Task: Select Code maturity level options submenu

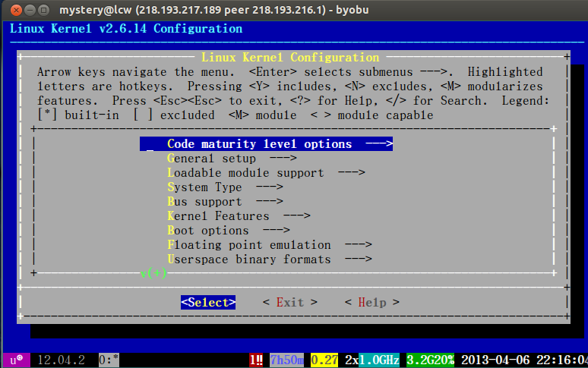Action: pos(266,143)
